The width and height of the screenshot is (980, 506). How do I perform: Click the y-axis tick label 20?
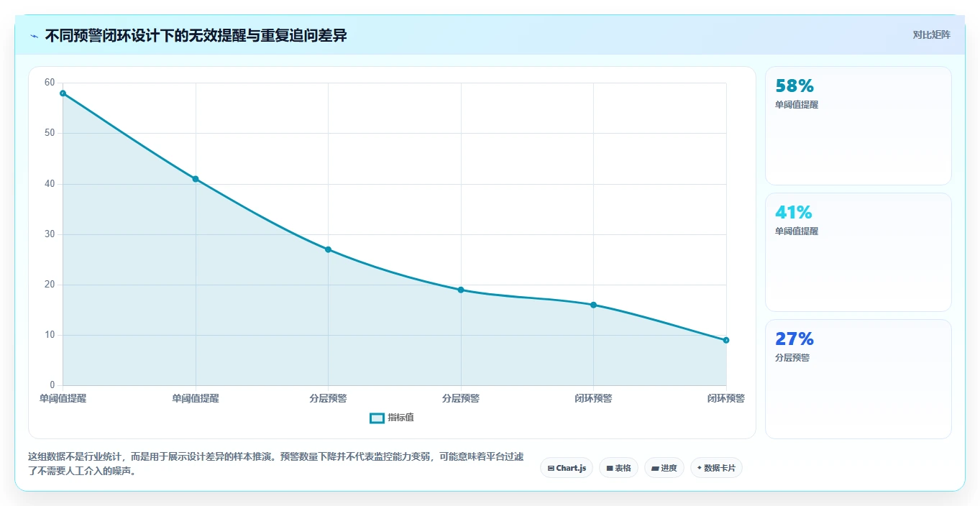50,285
